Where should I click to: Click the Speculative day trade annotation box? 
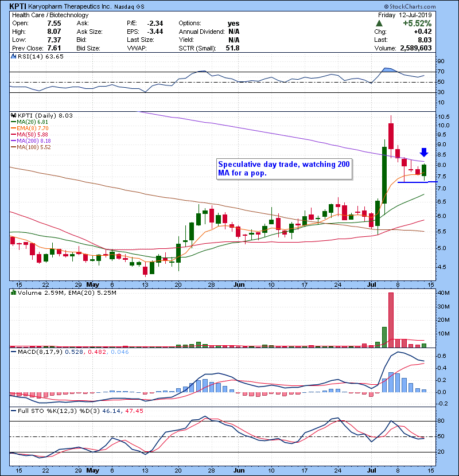285,169
